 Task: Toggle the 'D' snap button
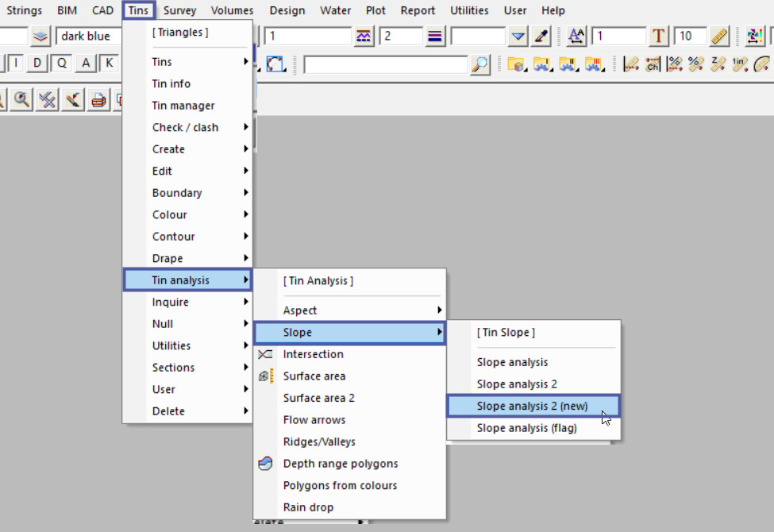click(x=37, y=64)
